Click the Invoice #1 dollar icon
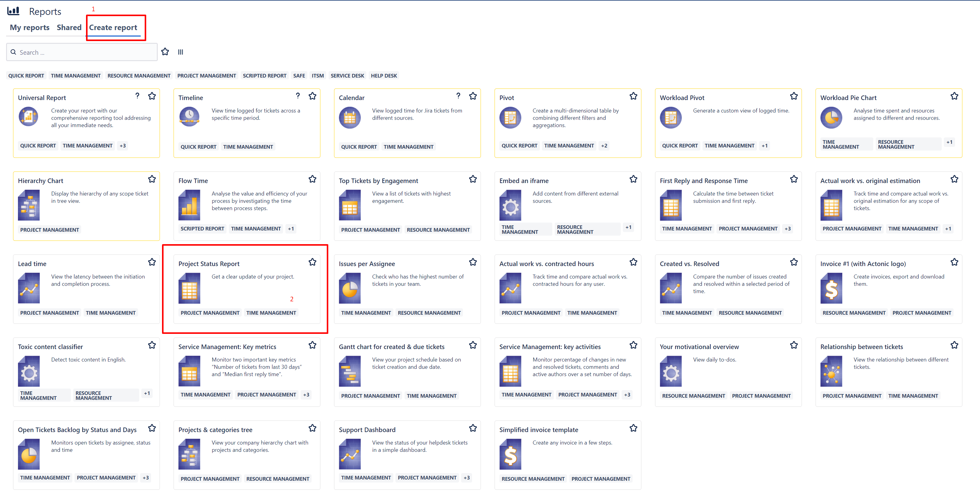Viewport: 980px width, 495px height. coord(832,289)
